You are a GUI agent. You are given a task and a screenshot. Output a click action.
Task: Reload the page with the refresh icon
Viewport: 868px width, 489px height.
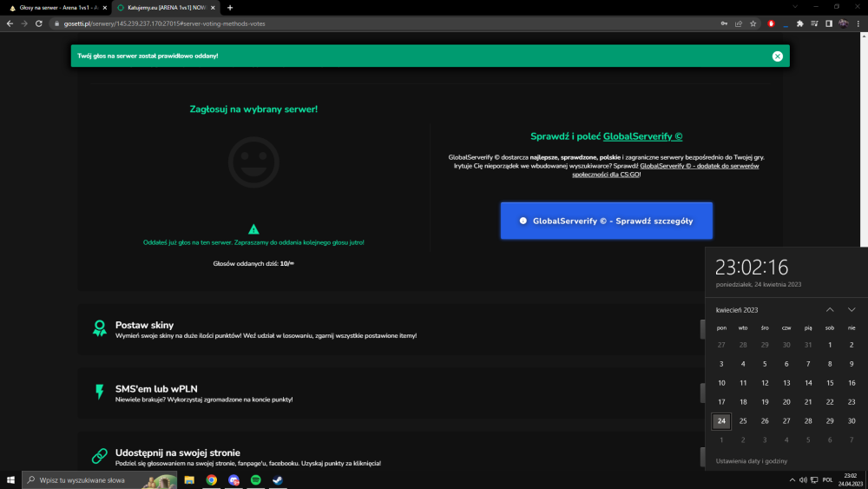(39, 23)
